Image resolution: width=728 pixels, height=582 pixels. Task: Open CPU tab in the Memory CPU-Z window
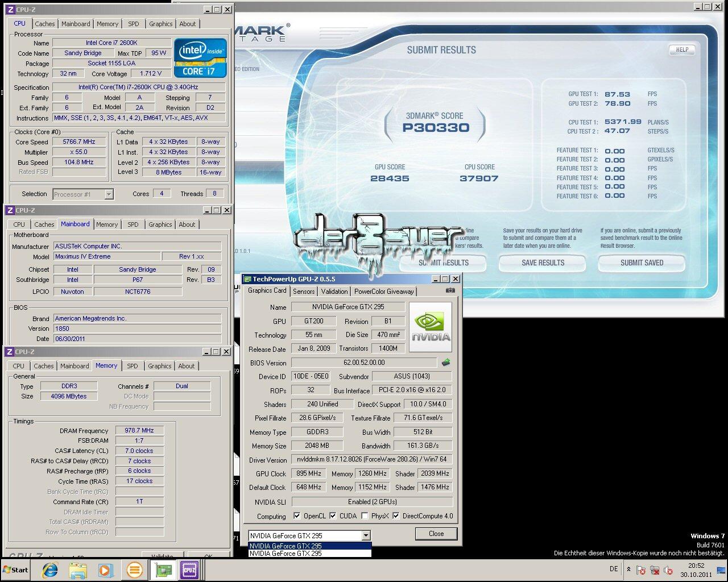click(x=19, y=366)
